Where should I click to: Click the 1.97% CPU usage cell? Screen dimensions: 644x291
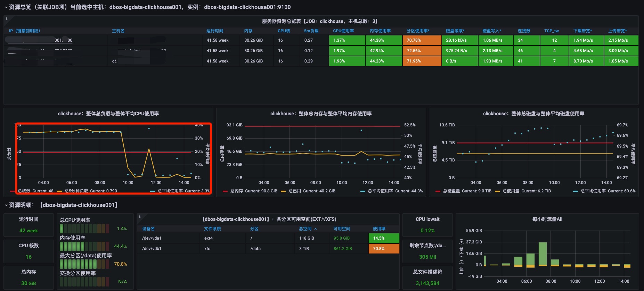[347, 51]
